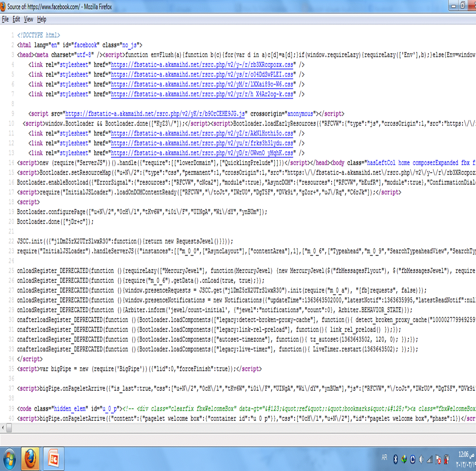Click 'var bigPipe = new' on line 35
Screen dimensions: 476x471
(x=64, y=369)
